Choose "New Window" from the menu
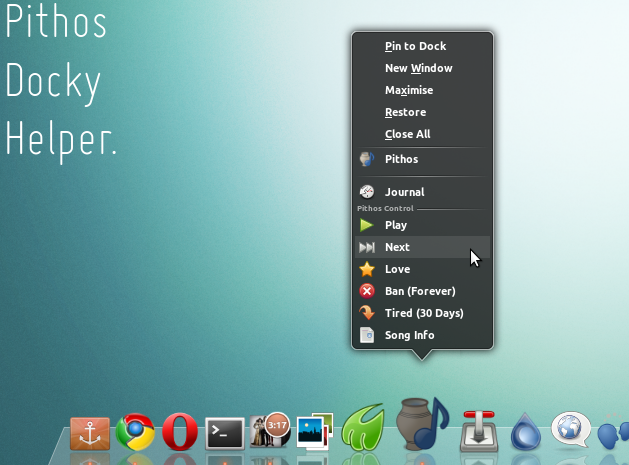The width and height of the screenshot is (629, 465). click(422, 68)
